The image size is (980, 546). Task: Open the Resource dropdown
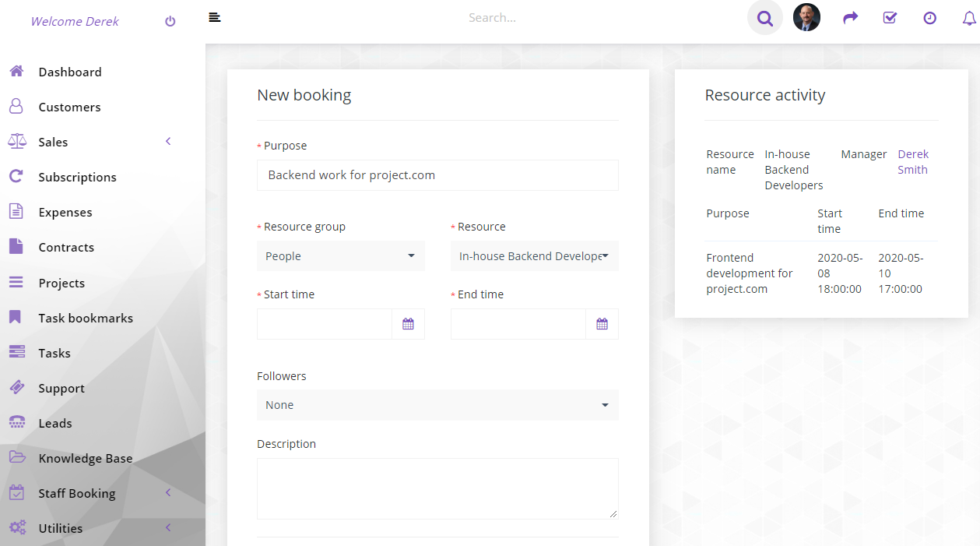click(535, 255)
